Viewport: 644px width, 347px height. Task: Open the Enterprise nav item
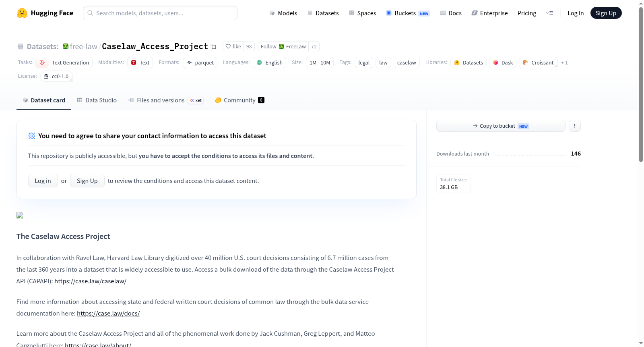(489, 13)
